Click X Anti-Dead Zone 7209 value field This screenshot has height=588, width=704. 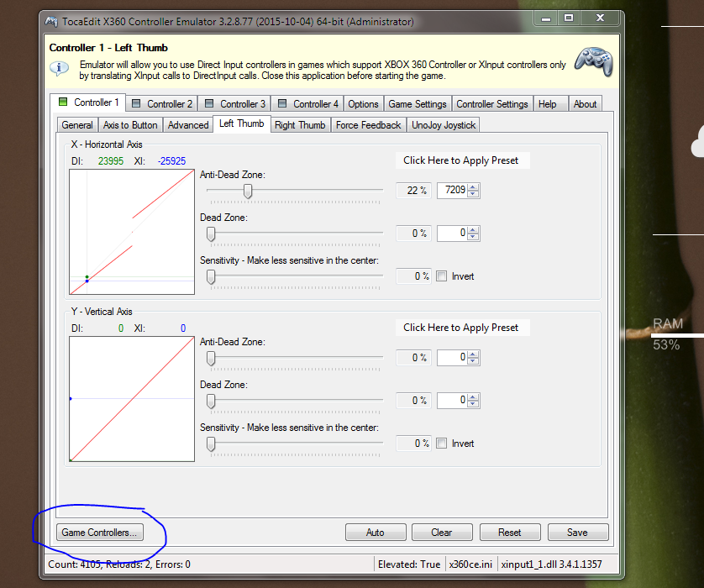click(x=453, y=191)
